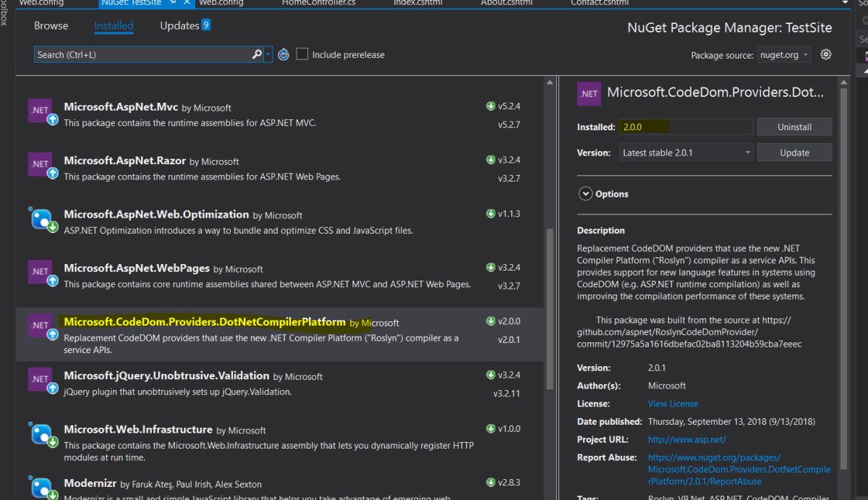
Task: Click the v2.0.1 available version text
Action: pyautogui.click(x=509, y=339)
